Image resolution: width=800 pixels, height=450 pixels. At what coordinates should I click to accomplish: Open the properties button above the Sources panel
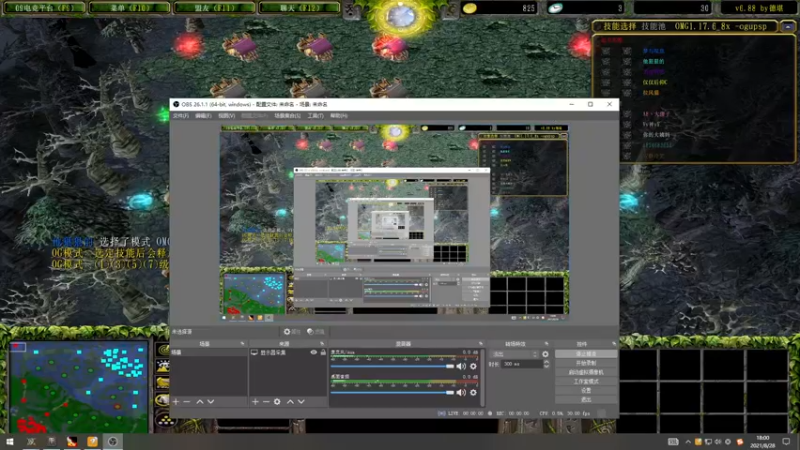(x=292, y=332)
